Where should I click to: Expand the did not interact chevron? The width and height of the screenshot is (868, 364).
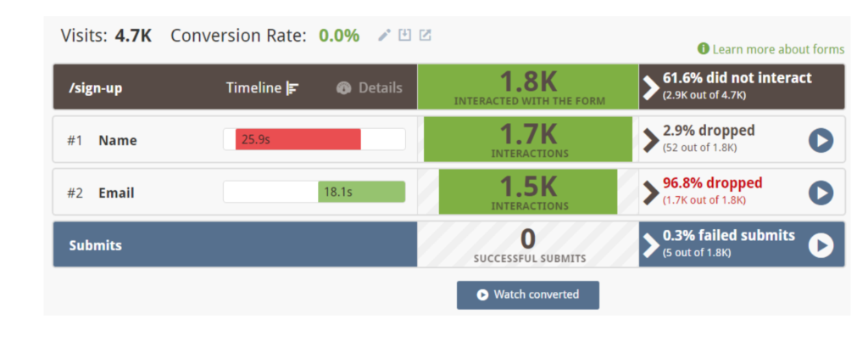pyautogui.click(x=651, y=88)
